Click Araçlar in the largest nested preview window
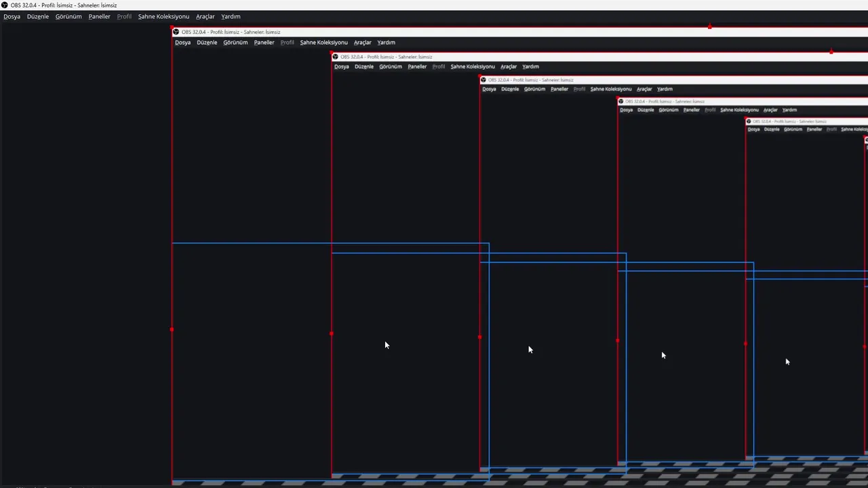Viewport: 868px width, 488px height. pyautogui.click(x=362, y=42)
